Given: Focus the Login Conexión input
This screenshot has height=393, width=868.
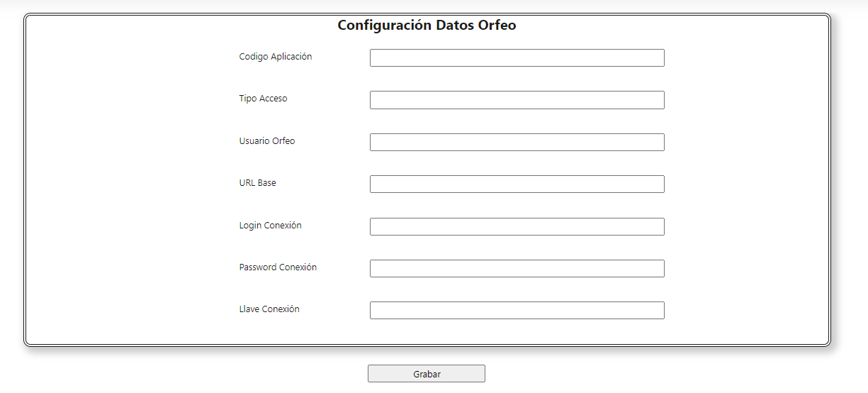Looking at the screenshot, I should click(517, 227).
